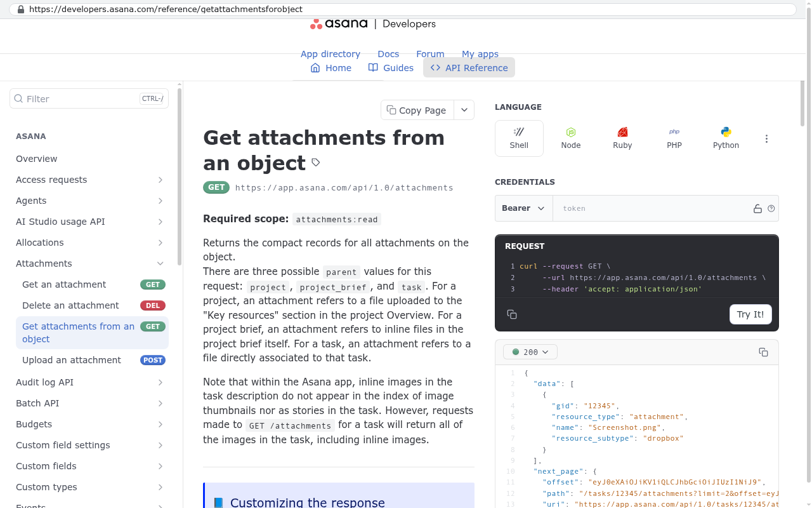
Task: Go to App directory link
Action: pyautogui.click(x=331, y=54)
